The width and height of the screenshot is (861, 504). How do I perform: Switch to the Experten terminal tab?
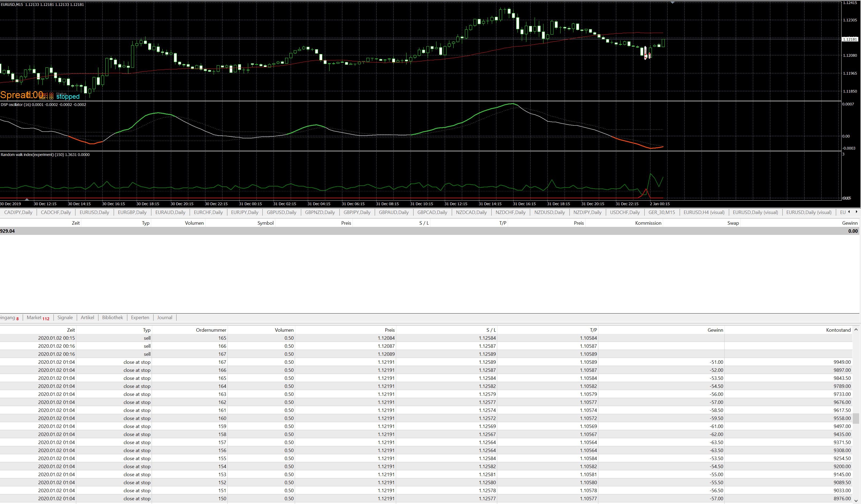[140, 318]
